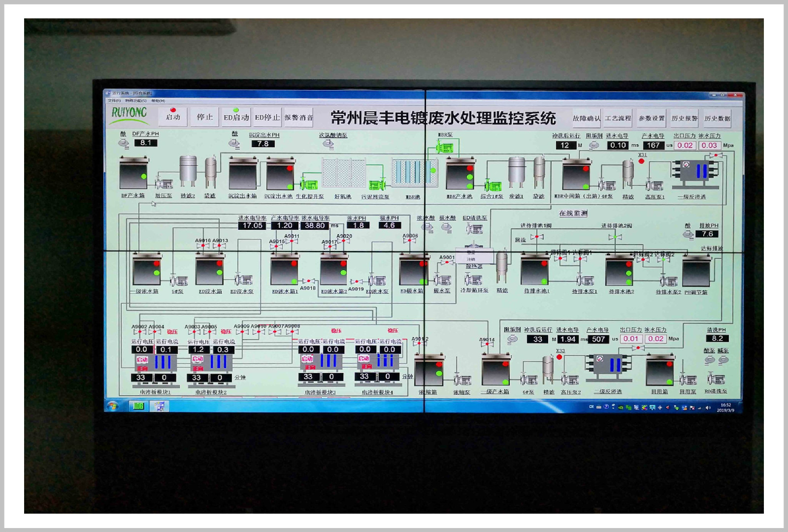This screenshot has width=788, height=532.
Task: Click the 阻垢剂 dosing pump beside 进水电导 0.10
Action: pyautogui.click(x=594, y=145)
